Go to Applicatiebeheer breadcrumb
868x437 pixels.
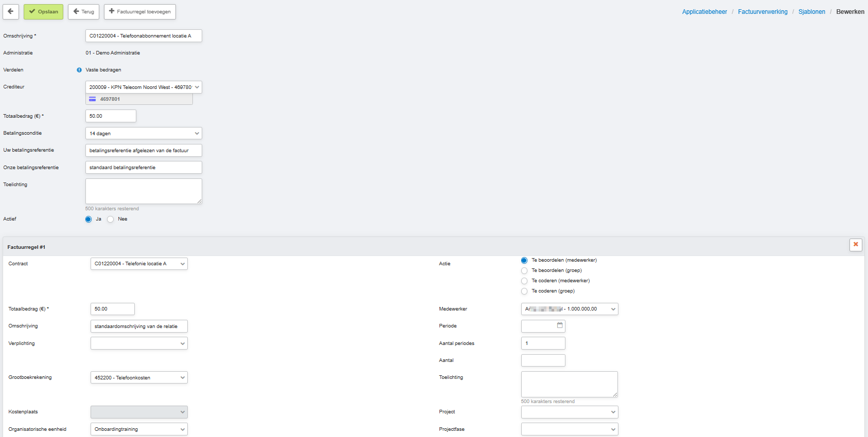coord(704,12)
